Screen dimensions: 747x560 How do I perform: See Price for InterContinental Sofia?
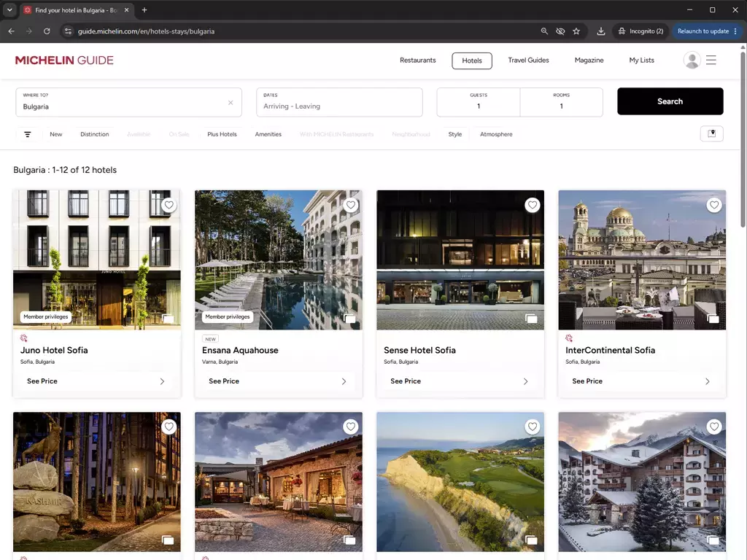642,381
